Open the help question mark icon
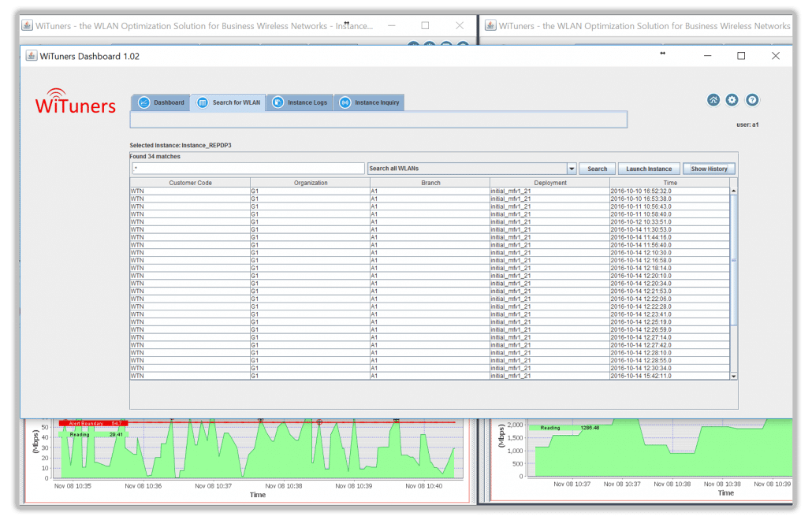The height and width of the screenshot is (520, 812). click(752, 100)
